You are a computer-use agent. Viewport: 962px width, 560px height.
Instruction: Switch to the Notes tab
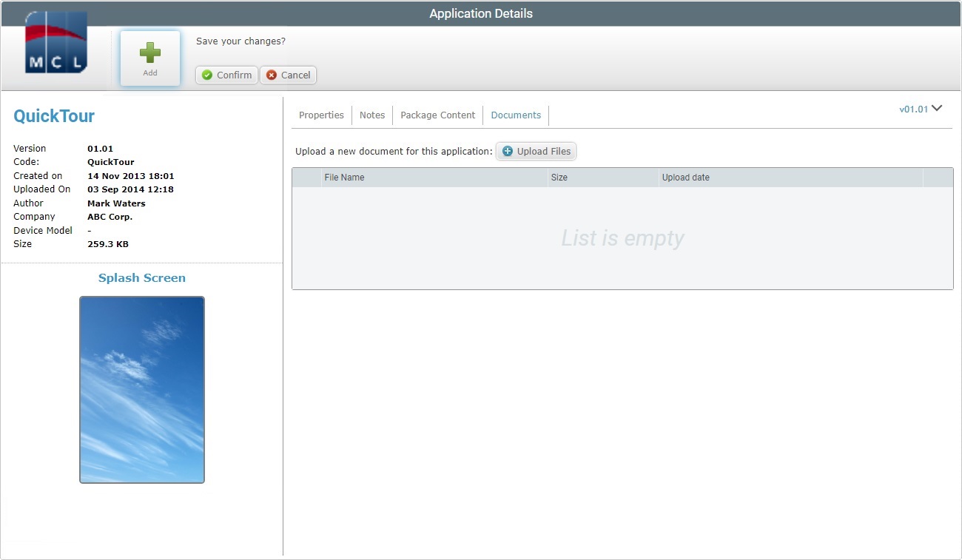tap(371, 115)
